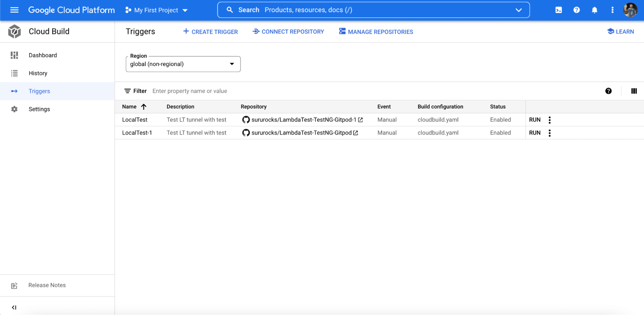Open column display options icon above the table
The height and width of the screenshot is (315, 644).
click(x=633, y=91)
